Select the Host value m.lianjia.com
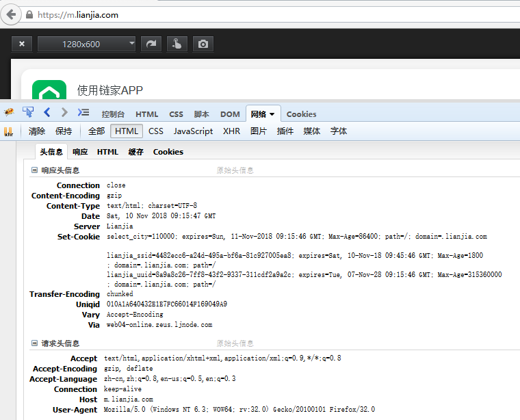Viewport: 520px width, 420px height. [129, 399]
